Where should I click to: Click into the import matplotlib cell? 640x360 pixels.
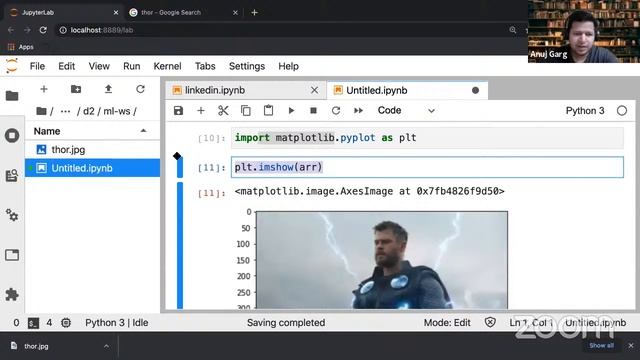click(x=427, y=138)
